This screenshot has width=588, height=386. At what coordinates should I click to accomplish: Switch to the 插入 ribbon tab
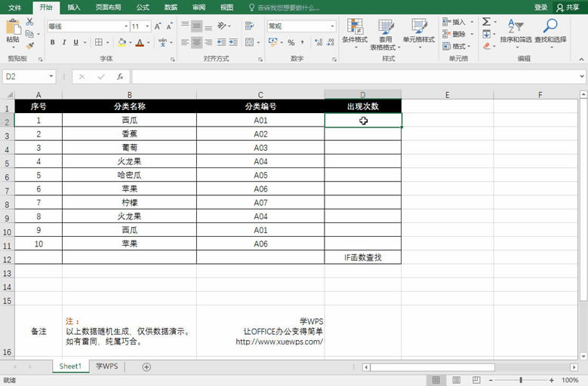click(74, 8)
